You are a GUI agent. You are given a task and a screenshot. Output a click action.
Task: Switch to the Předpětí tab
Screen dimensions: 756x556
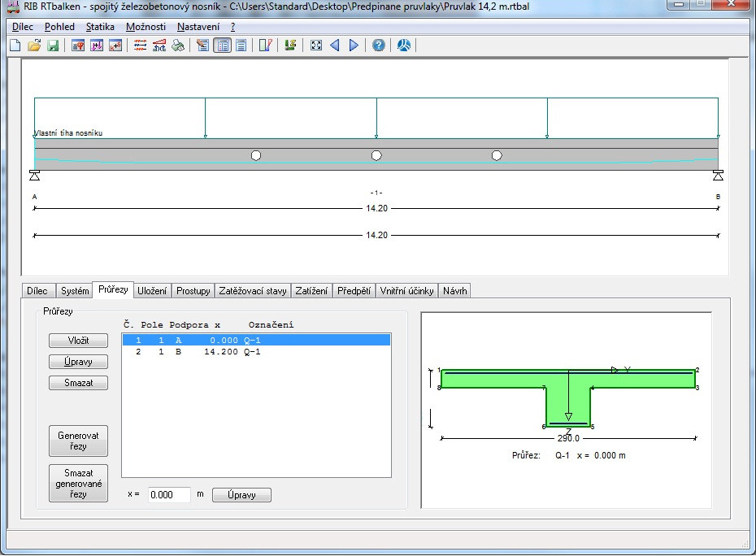coord(354,291)
